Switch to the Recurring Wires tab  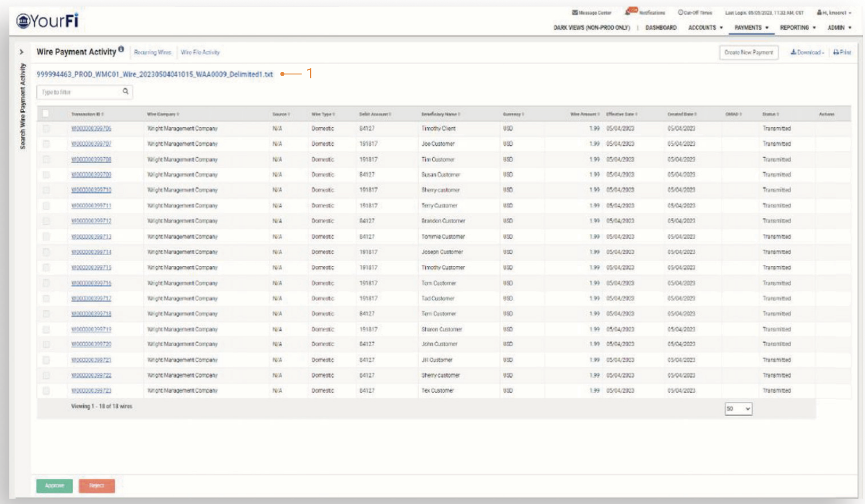coord(153,52)
